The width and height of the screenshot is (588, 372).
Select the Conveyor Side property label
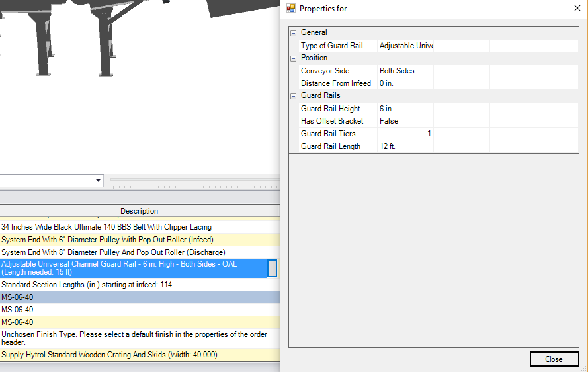coord(325,71)
